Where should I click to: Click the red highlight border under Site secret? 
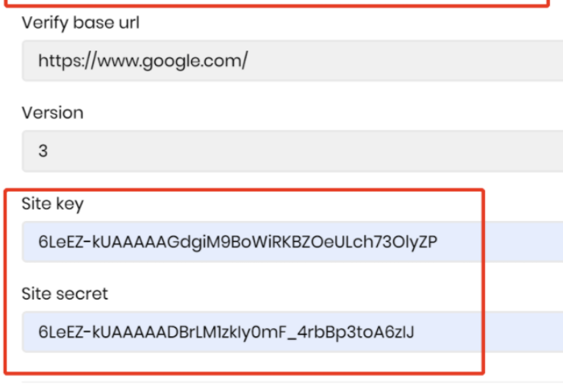click(244, 373)
